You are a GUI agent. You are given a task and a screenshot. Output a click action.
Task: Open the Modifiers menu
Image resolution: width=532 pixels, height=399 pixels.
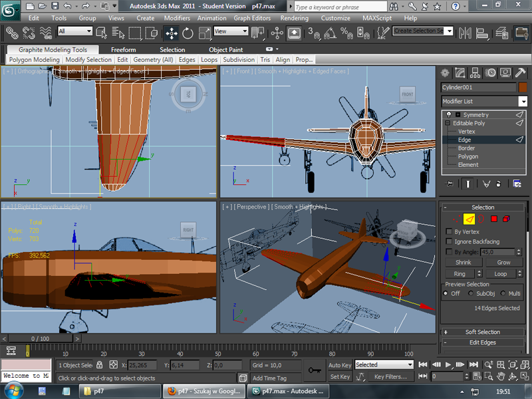pos(177,18)
